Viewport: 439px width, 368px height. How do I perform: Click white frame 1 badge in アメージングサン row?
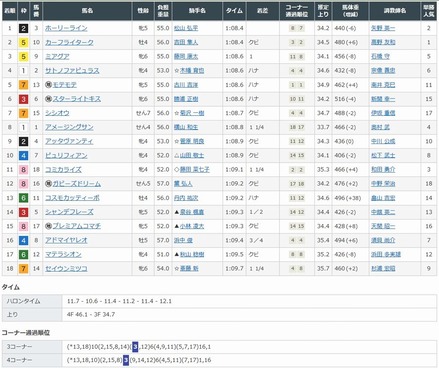[x=23, y=127]
